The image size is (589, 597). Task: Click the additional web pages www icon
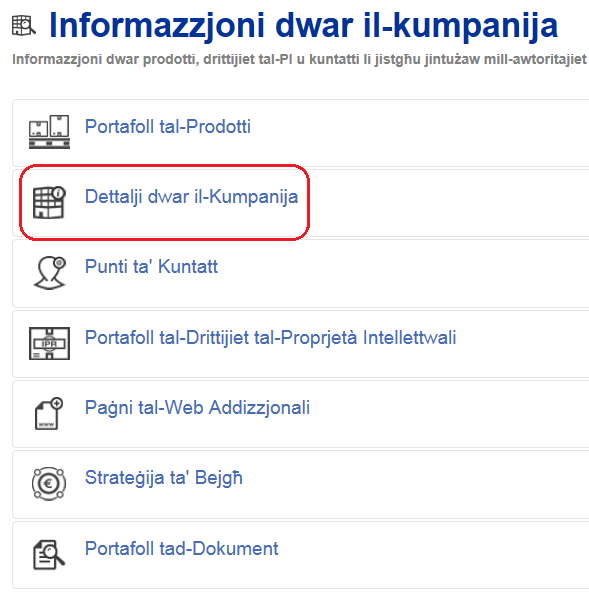[x=49, y=413]
